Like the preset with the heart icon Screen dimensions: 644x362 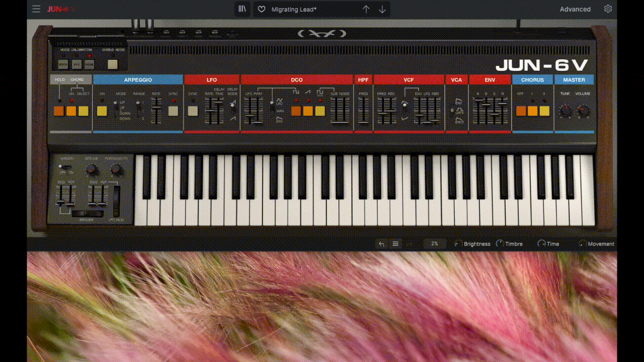coord(261,10)
